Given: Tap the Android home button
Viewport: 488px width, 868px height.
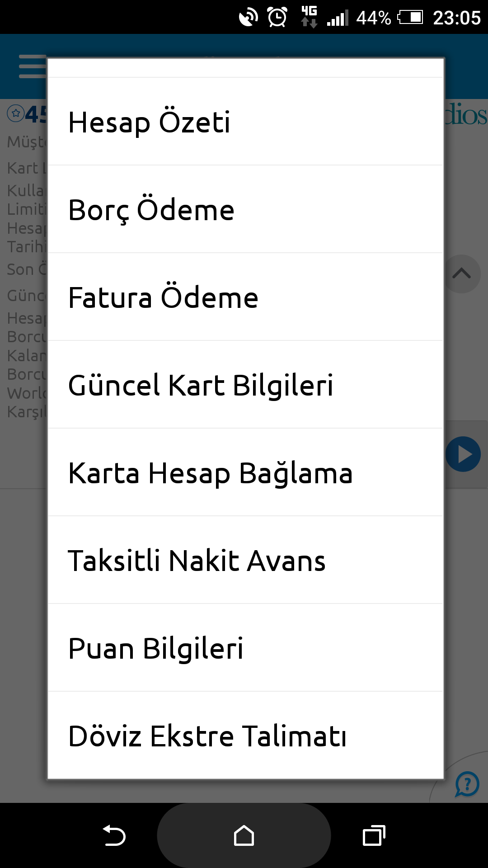Looking at the screenshot, I should coord(244,835).
